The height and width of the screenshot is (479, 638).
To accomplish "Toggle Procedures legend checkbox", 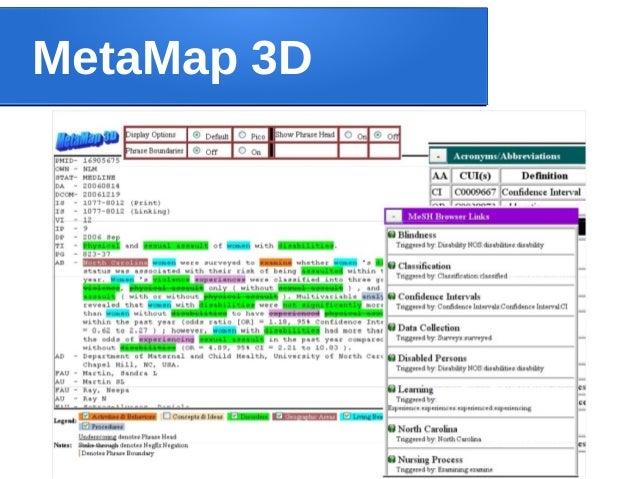I will click(x=85, y=426).
